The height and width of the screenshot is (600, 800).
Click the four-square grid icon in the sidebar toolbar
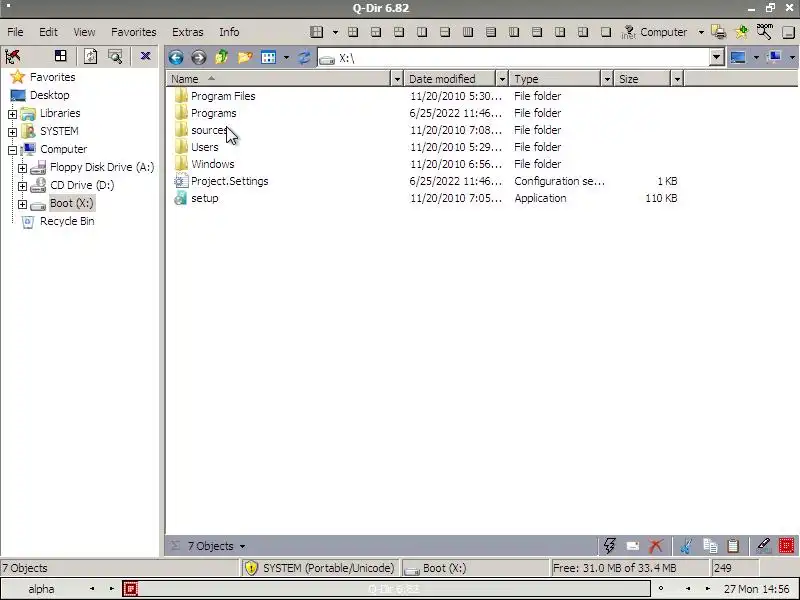pos(61,56)
